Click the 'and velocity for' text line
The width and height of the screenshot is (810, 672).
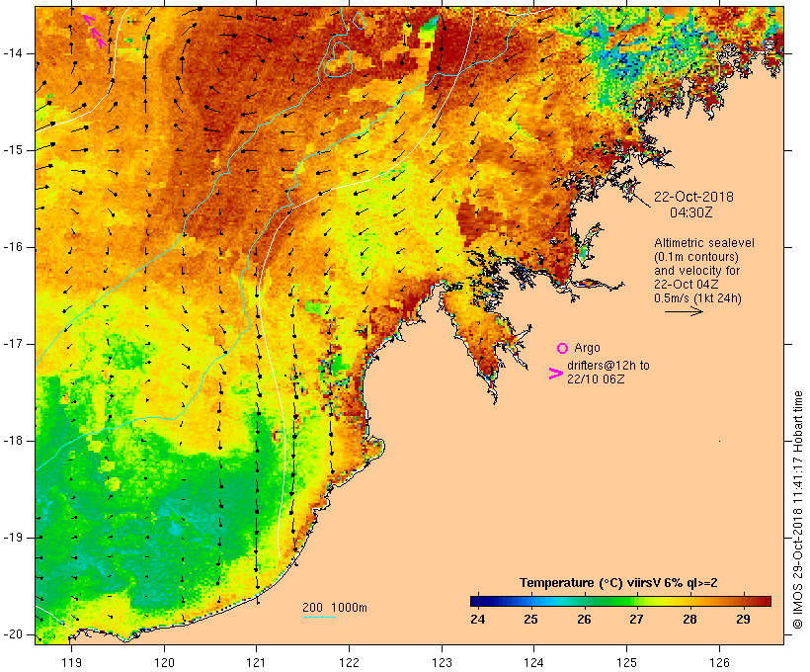coord(696,271)
